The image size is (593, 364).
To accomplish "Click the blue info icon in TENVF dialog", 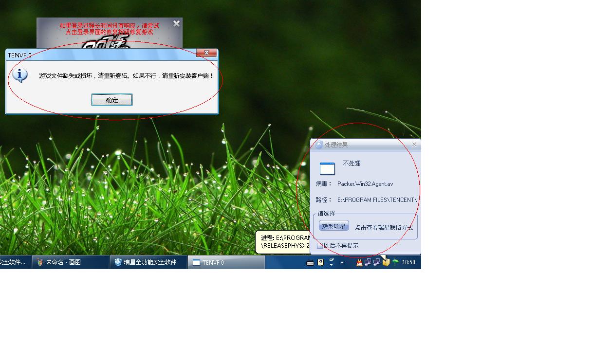I will click(x=20, y=75).
